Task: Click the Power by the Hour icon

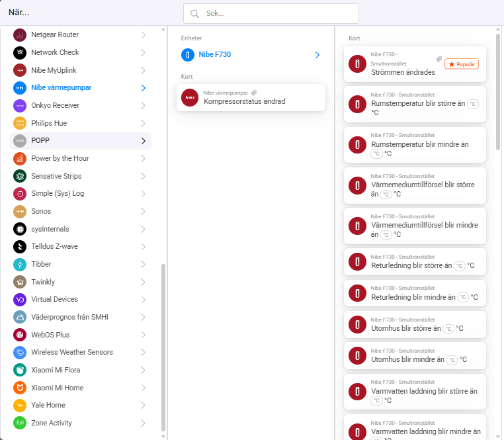Action: pyautogui.click(x=20, y=158)
